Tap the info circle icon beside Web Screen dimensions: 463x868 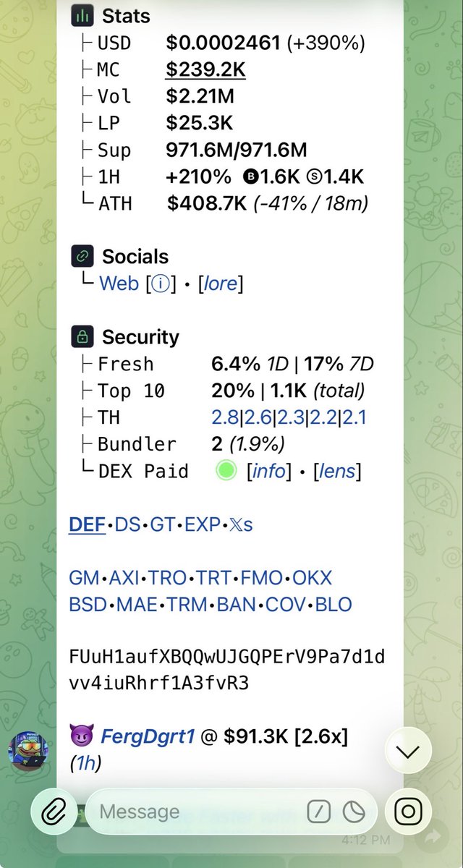[159, 284]
